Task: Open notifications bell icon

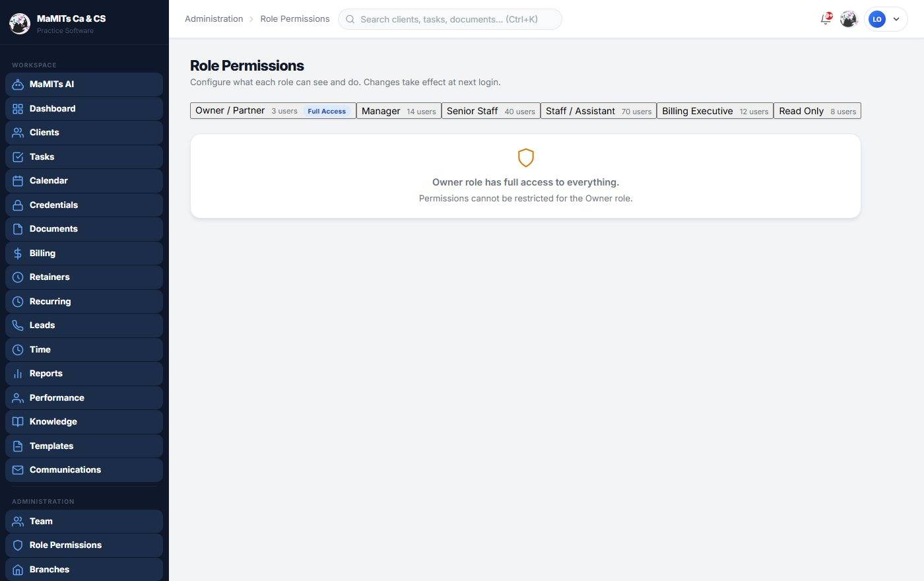Action: coord(826,19)
